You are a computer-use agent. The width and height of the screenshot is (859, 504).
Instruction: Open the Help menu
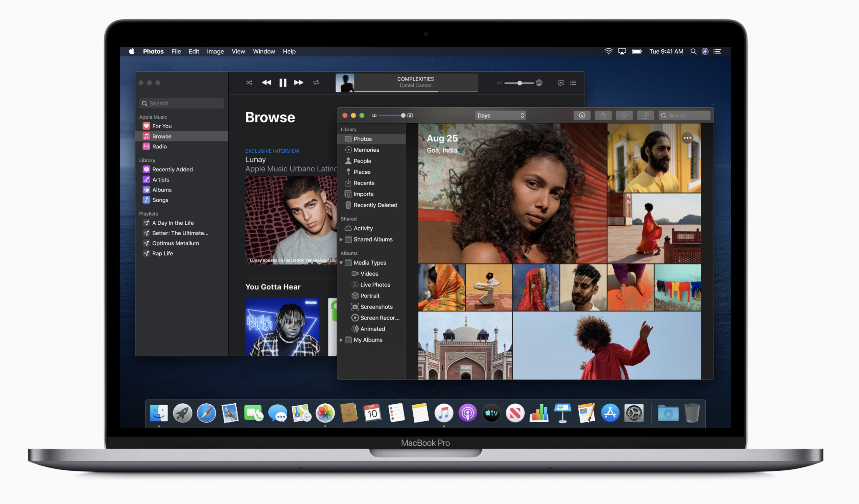[289, 51]
